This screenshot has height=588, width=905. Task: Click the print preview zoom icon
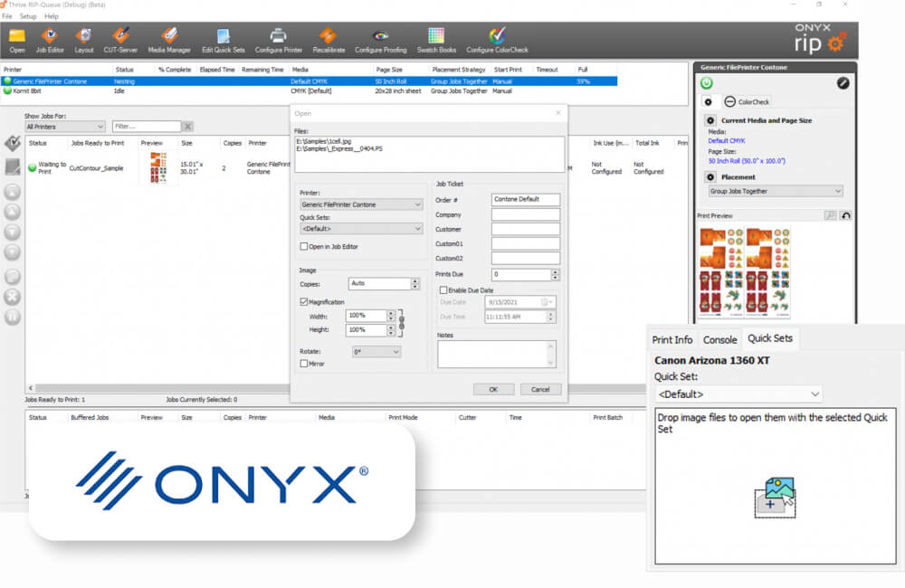click(x=830, y=215)
